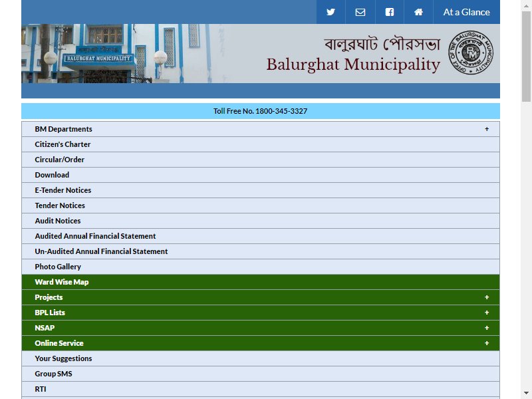Viewport: 532px width, 399px height.
Task: Expand BPL Lists with plus sign
Action: pyautogui.click(x=487, y=313)
